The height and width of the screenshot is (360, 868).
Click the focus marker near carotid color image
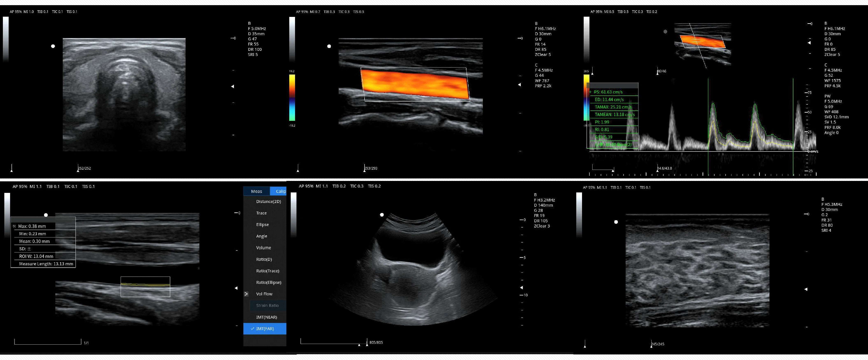519,85
